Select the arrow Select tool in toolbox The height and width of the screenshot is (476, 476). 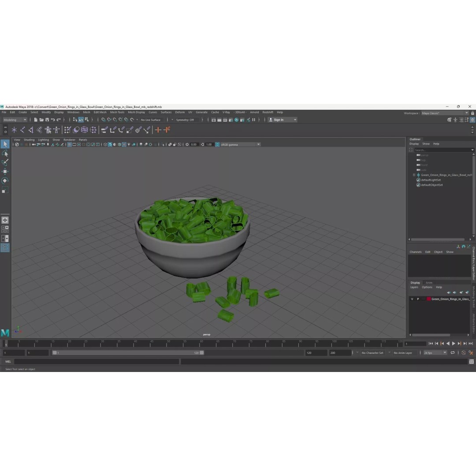(x=5, y=144)
